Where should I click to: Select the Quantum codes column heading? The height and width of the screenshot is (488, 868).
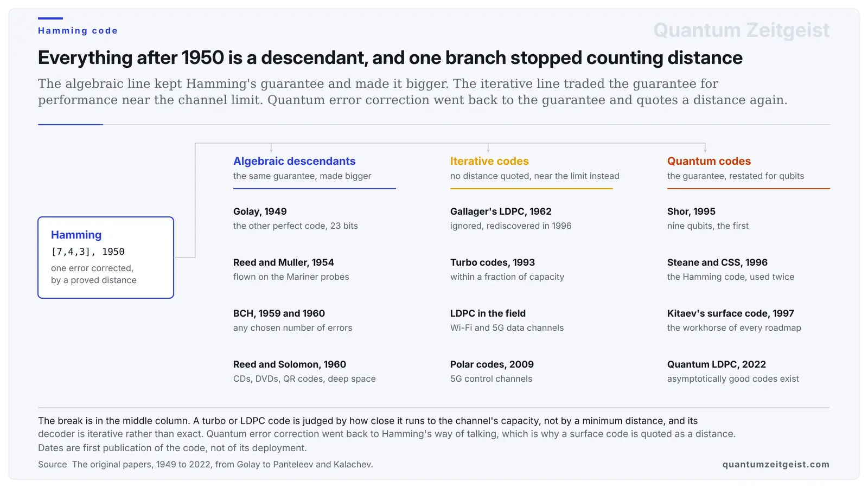(709, 161)
